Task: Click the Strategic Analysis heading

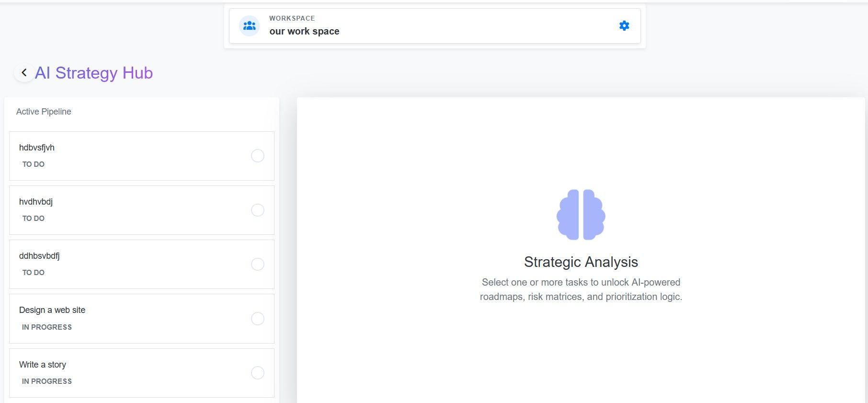Action: pos(581,262)
